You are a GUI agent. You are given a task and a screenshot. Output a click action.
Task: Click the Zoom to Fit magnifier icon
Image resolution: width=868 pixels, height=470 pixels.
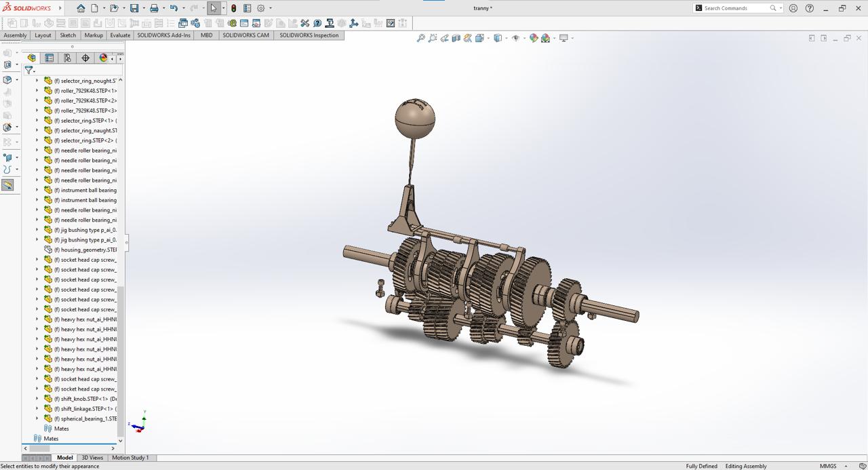click(420, 38)
